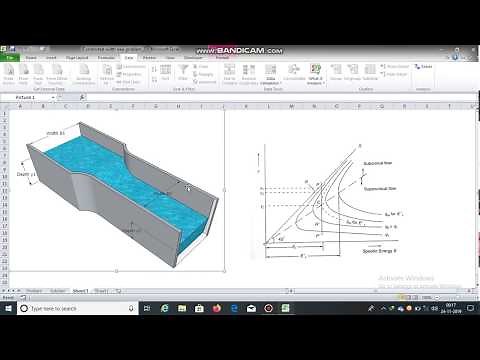Screen dimensions: 480x360
Task: Import data From Text
Action: (x=38, y=73)
